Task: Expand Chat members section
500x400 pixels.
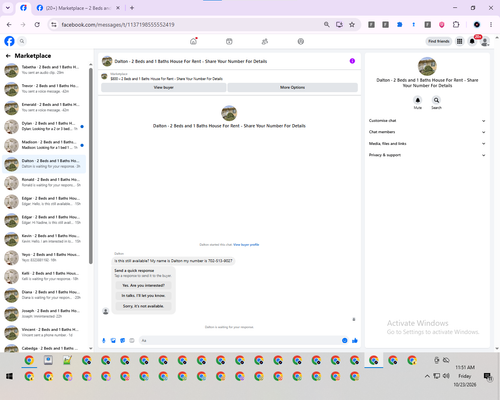Action: (x=427, y=132)
